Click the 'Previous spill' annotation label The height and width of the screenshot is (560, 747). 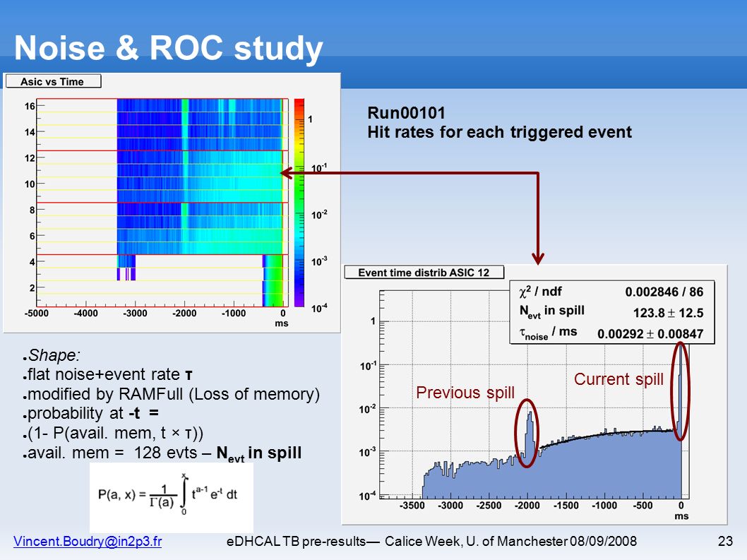(x=465, y=392)
